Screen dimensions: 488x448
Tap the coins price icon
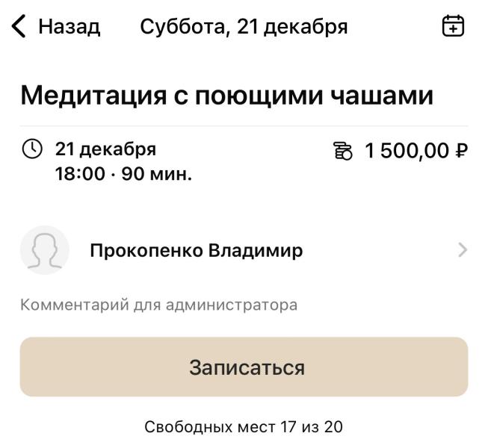point(343,151)
